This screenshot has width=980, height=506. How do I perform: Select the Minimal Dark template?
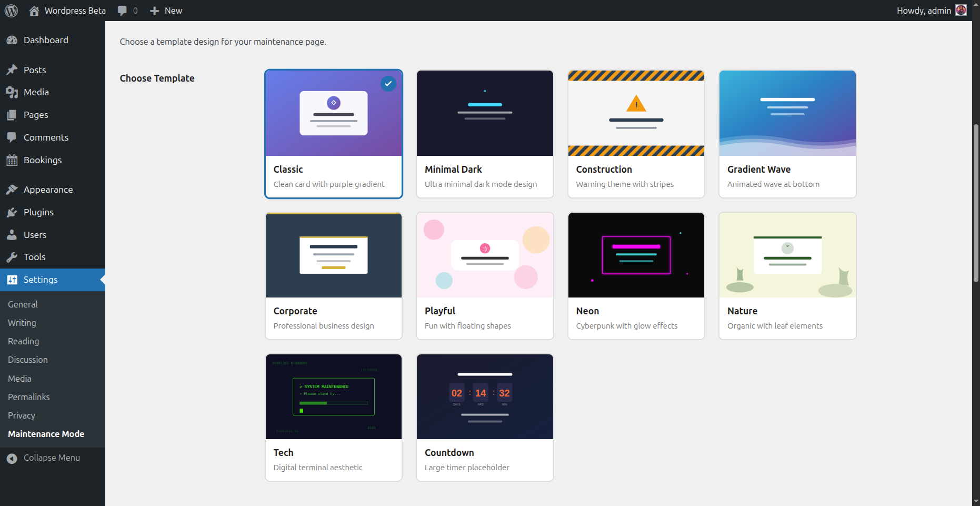484,134
